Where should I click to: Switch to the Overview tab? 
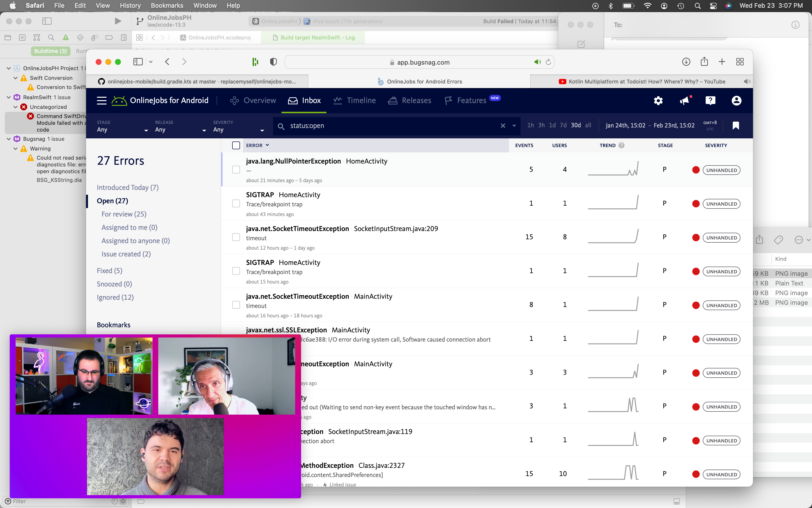click(253, 100)
